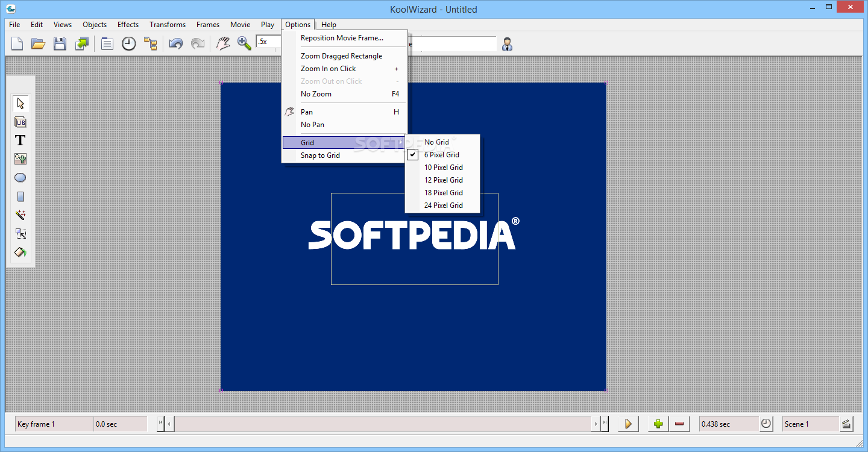Open the scene clapperboard icon
The image size is (868, 452).
coord(847,424)
